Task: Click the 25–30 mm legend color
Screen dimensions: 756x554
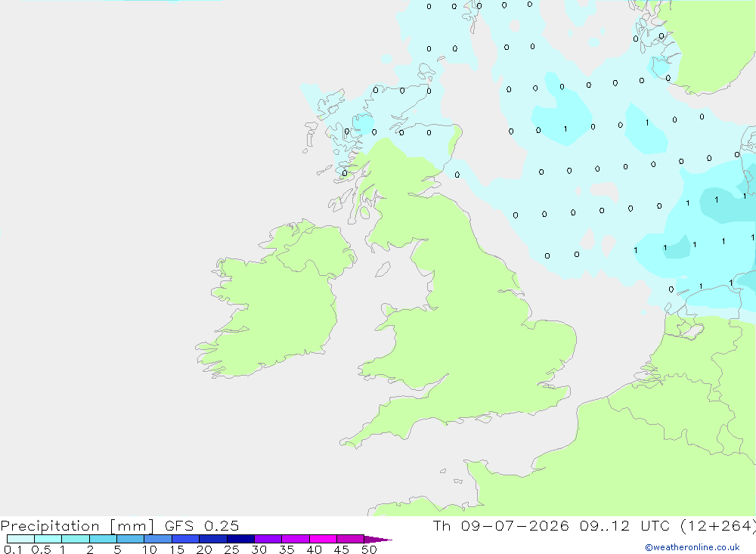Action: click(x=240, y=539)
